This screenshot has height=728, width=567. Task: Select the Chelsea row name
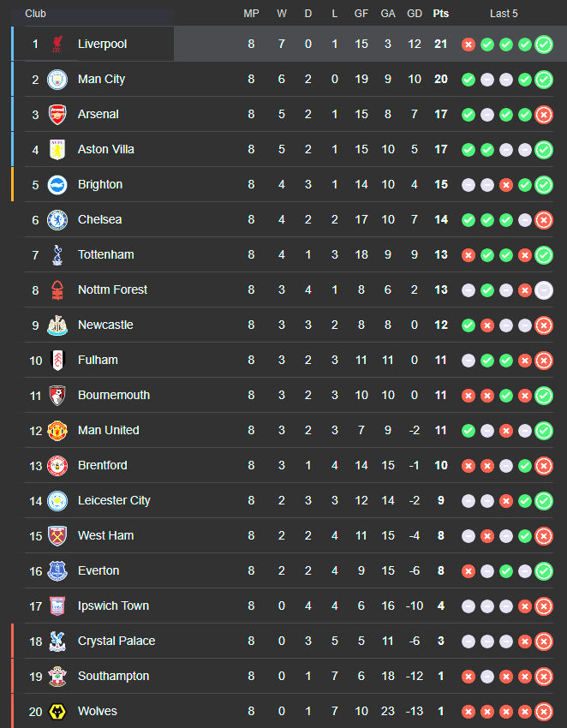100,219
